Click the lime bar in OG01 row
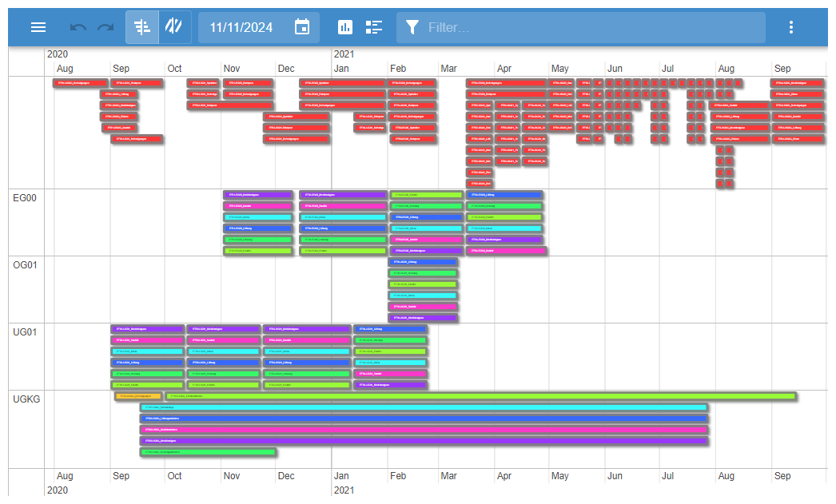The image size is (836, 504). pyautogui.click(x=423, y=284)
